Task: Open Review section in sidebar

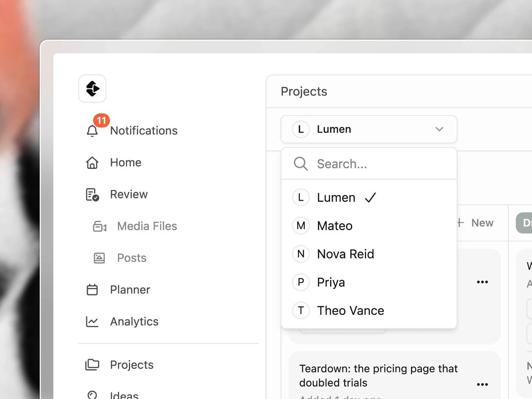Action: pyautogui.click(x=129, y=194)
